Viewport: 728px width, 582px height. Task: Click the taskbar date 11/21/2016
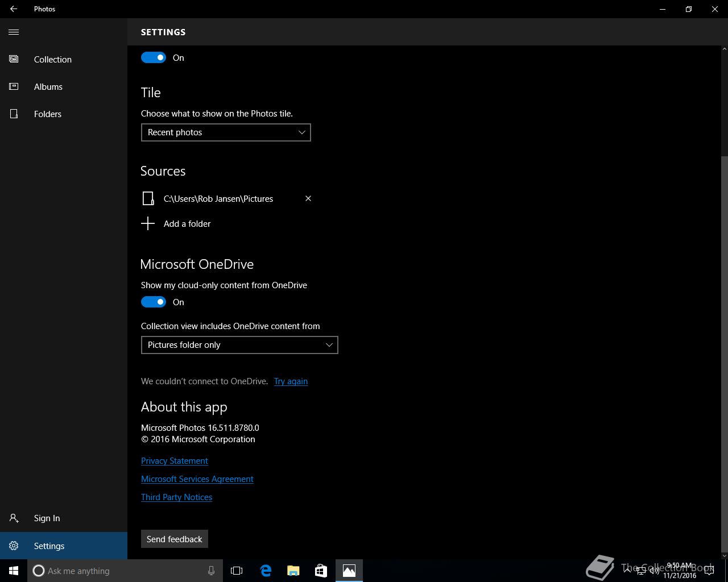pos(680,576)
